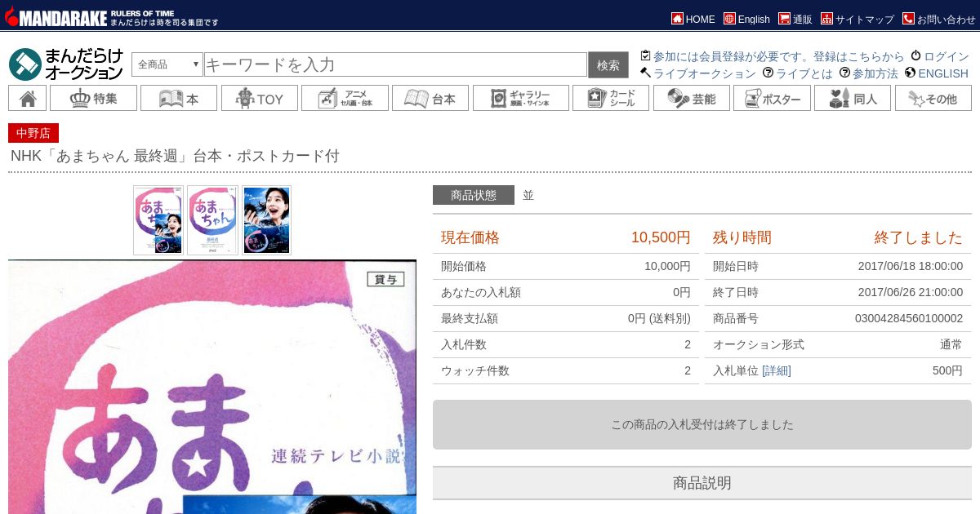Click the 検索 search button
Image resolution: width=980 pixels, height=514 pixels.
(608, 64)
